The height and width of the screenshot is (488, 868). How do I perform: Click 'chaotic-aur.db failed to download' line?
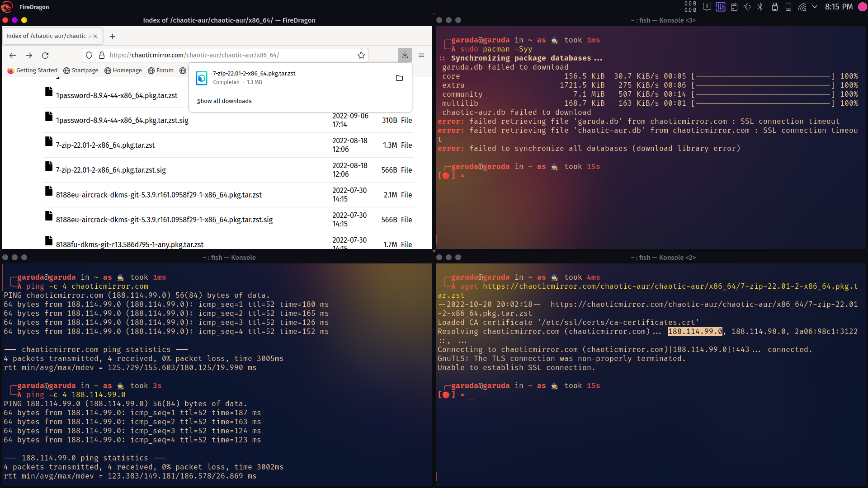[516, 113]
